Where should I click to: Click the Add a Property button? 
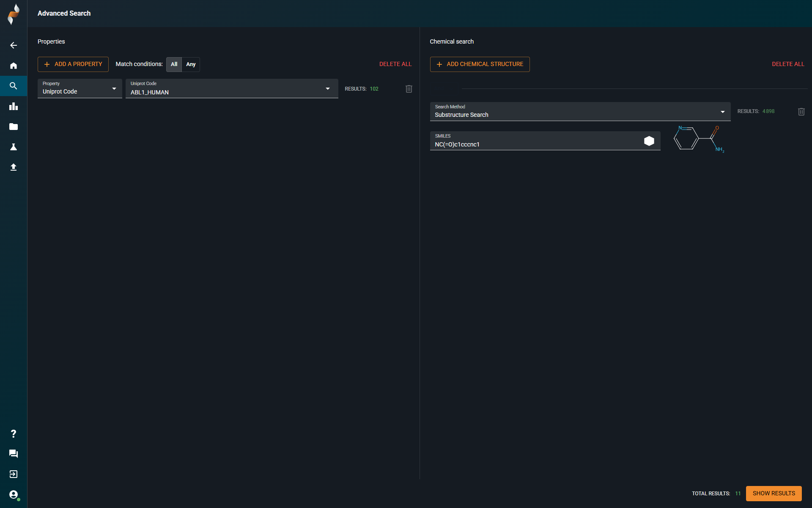[73, 64]
